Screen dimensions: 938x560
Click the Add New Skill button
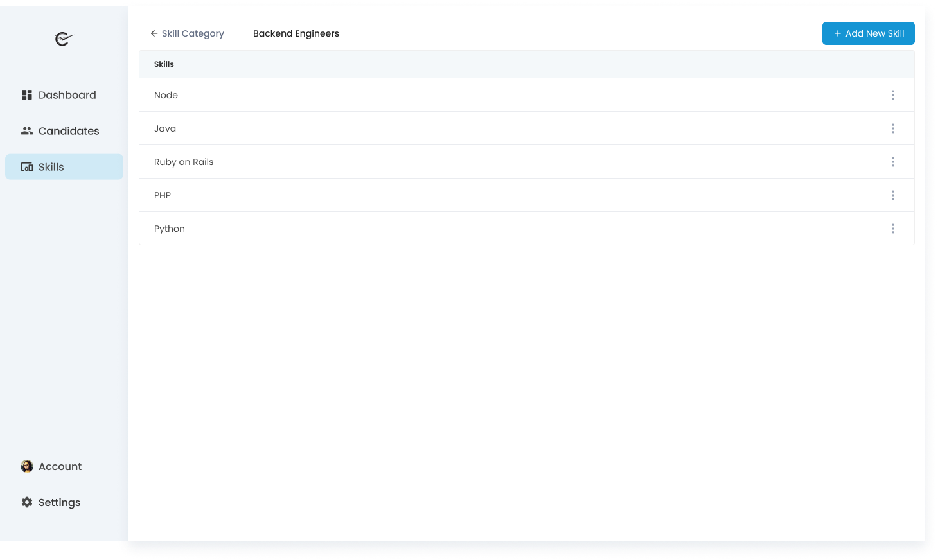click(868, 33)
